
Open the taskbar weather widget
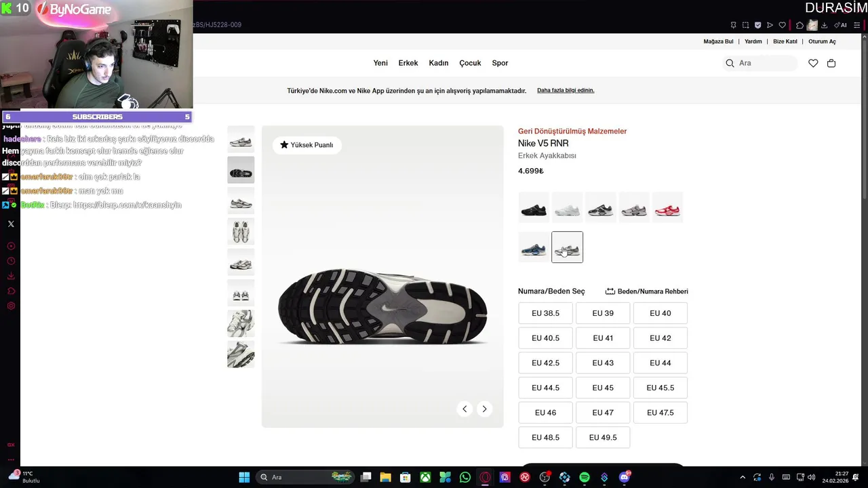click(x=24, y=476)
